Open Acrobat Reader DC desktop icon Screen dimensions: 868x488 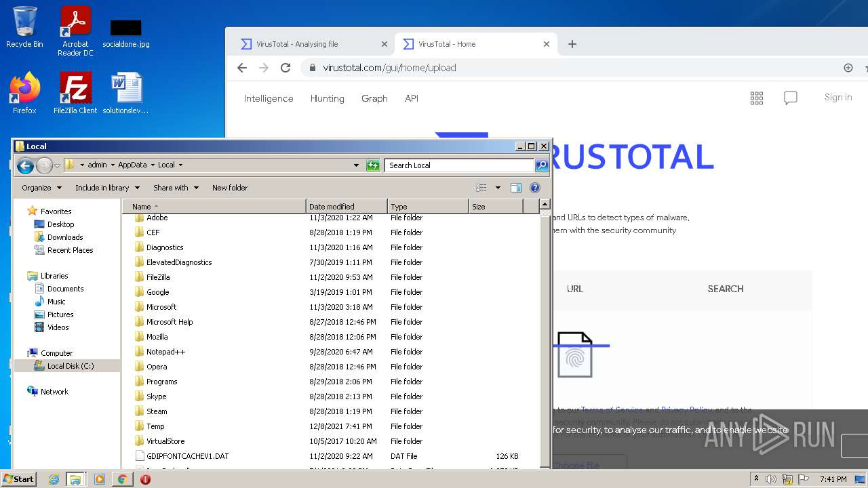tap(75, 30)
